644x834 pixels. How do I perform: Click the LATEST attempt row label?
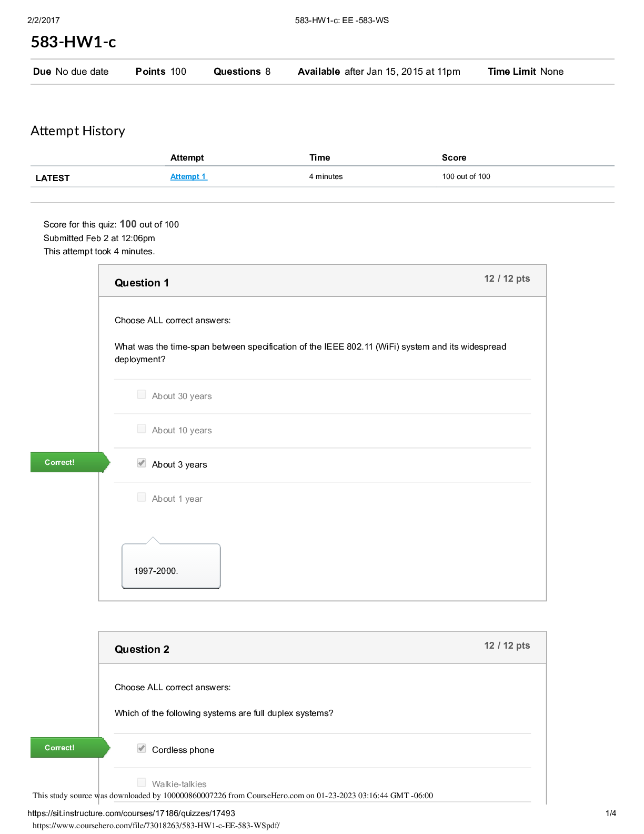click(x=53, y=178)
